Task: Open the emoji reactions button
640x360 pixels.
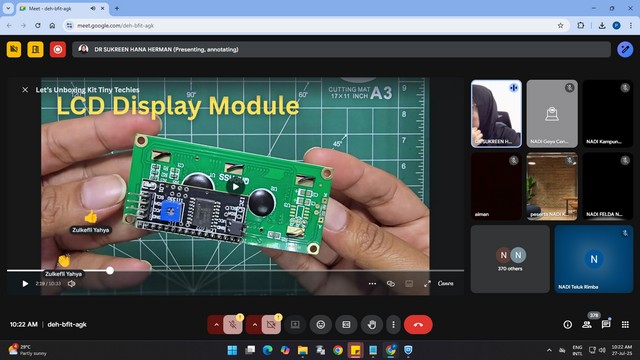Action: click(x=321, y=324)
